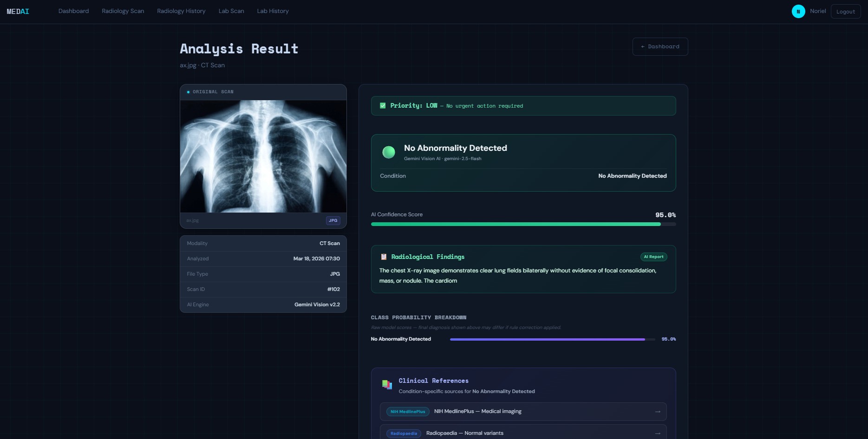868x439 pixels.
Task: Open Lab History page
Action: click(x=273, y=11)
